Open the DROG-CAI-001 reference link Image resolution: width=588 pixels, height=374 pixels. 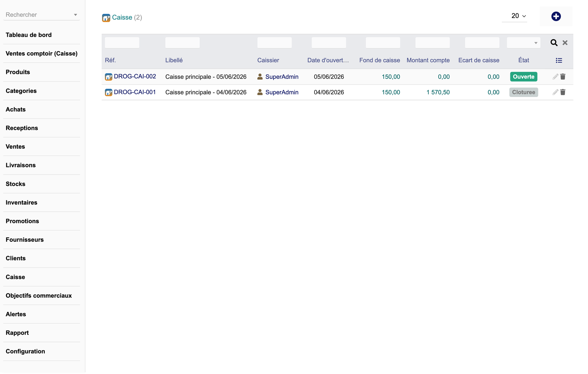tap(135, 92)
